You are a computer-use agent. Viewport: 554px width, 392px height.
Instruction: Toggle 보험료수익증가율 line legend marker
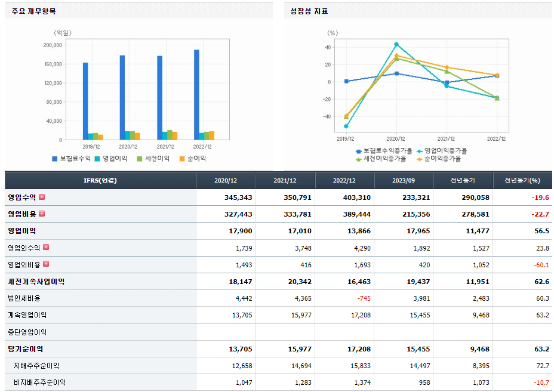click(359, 151)
